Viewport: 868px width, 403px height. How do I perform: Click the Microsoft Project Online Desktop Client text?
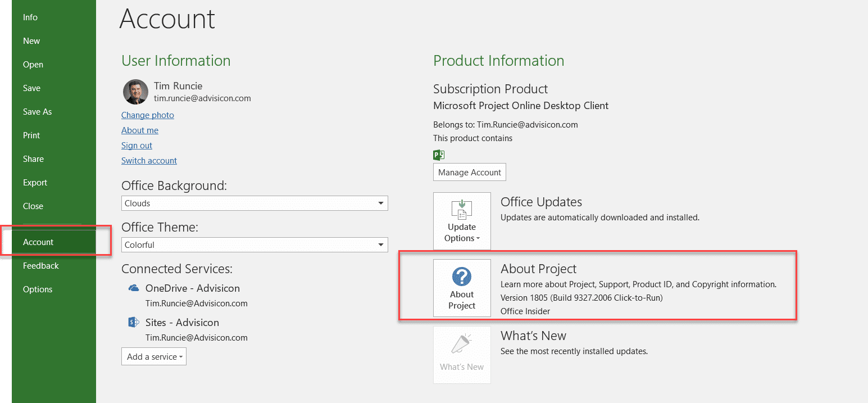point(521,106)
